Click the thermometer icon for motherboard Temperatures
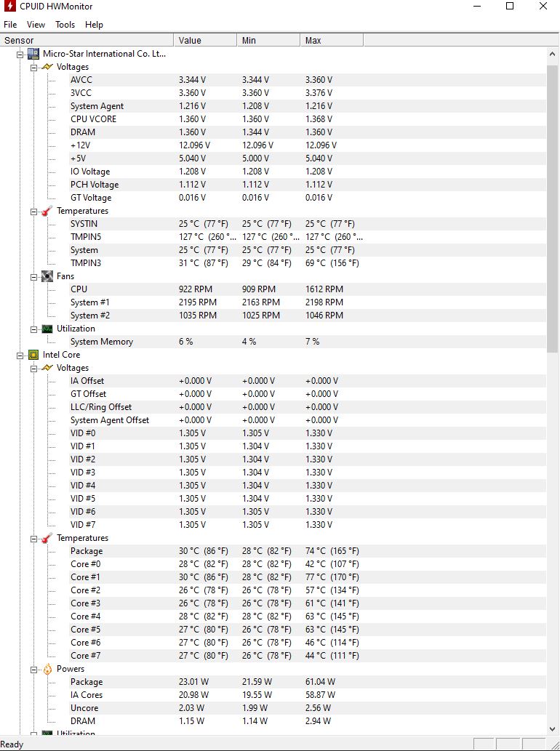Screen dimensions: 560x751 click(x=47, y=211)
